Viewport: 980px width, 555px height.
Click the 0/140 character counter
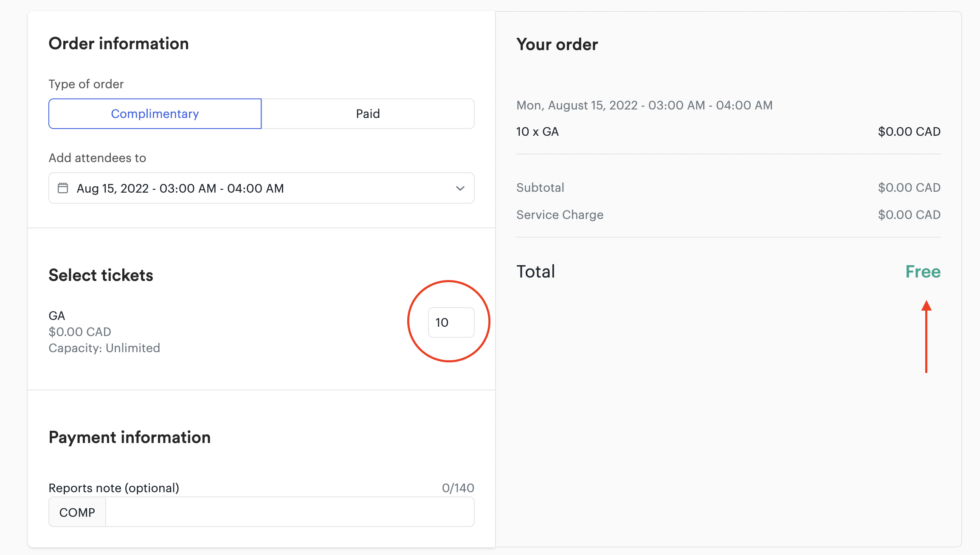pos(458,488)
